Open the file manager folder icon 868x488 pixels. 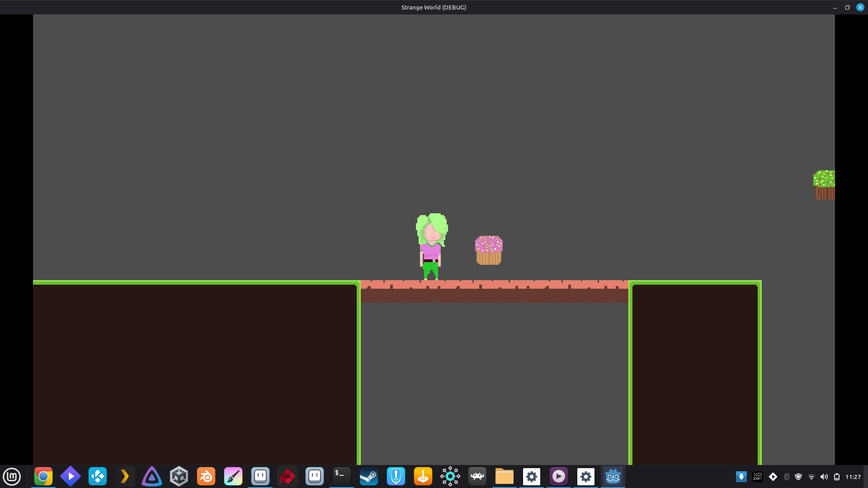[505, 477]
